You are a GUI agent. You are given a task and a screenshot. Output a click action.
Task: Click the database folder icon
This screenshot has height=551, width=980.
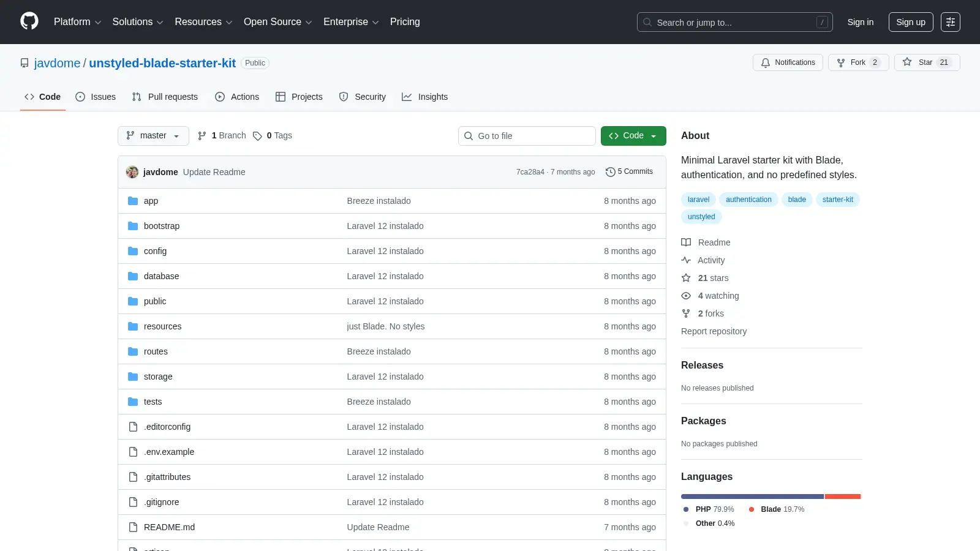(133, 276)
